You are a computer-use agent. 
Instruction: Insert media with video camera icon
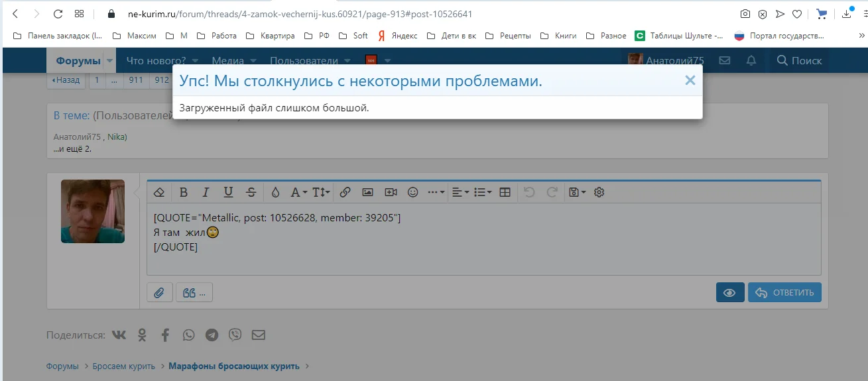pos(391,192)
